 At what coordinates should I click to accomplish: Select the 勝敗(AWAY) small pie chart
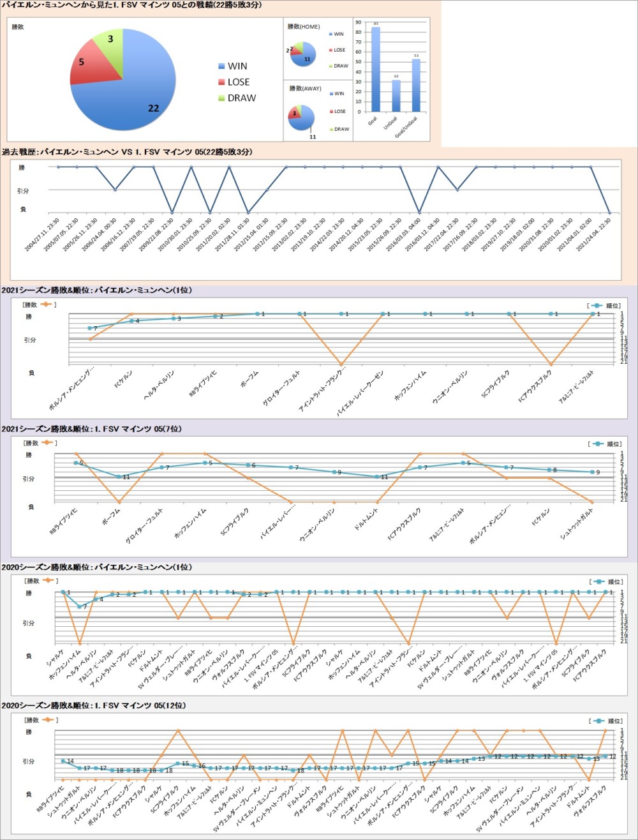[x=302, y=117]
